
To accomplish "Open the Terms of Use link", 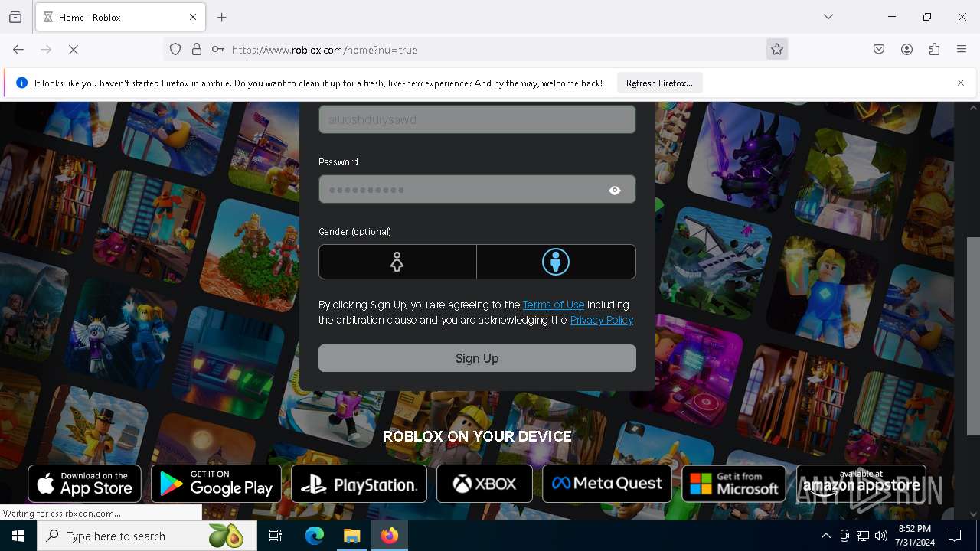I will (x=554, y=305).
